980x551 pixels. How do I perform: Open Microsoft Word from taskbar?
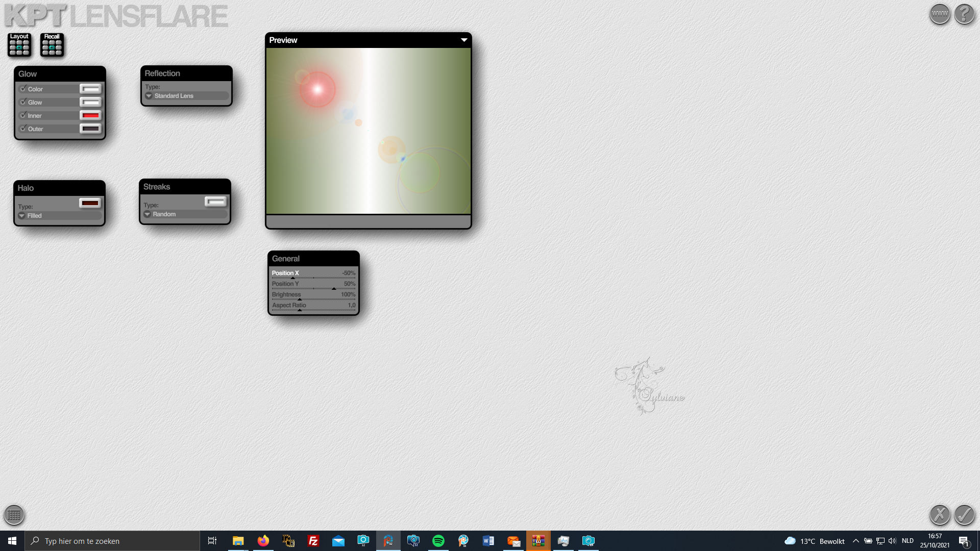(x=488, y=541)
